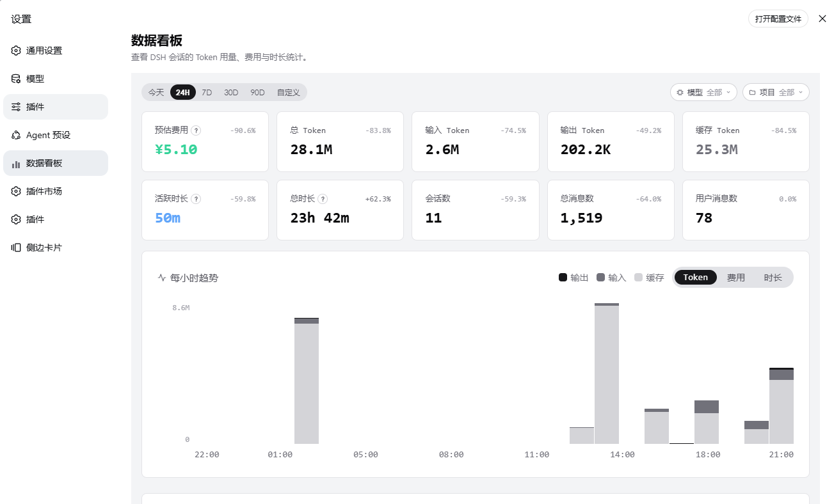Select the 今天 time range
Viewport: 834px width, 504px height.
156,92
